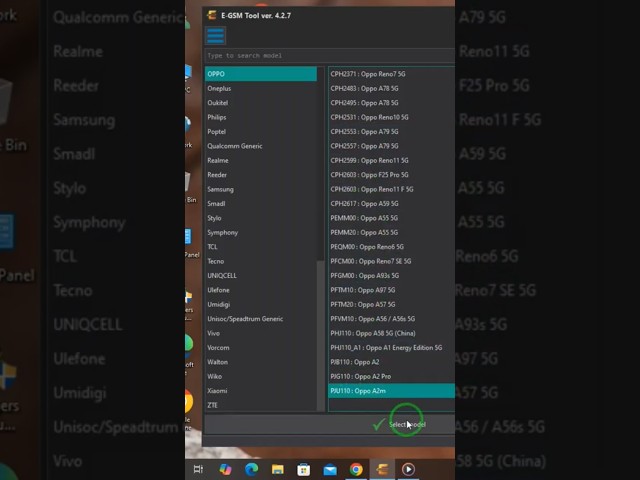Select model CPH2371 Oppo Reno7 5G
The width and height of the screenshot is (640, 480).
[x=391, y=74]
